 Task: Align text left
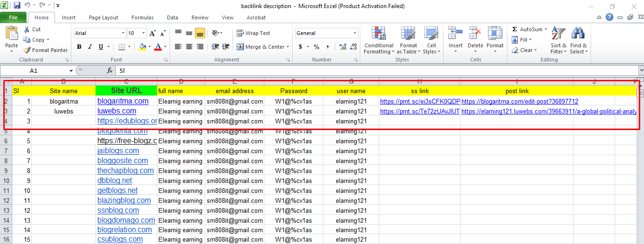[x=178, y=47]
